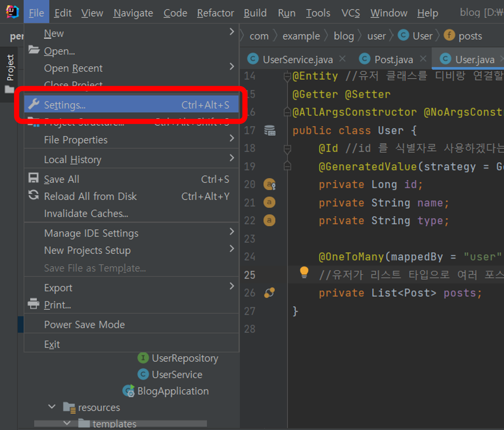Click the Open folder icon in the File menu
This screenshot has width=504, height=430.
pyautogui.click(x=34, y=50)
